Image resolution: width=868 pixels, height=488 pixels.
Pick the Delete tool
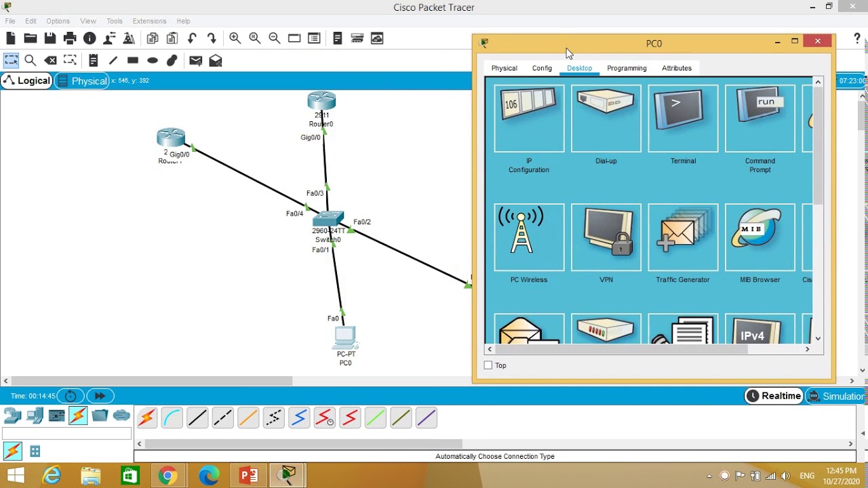coord(50,60)
